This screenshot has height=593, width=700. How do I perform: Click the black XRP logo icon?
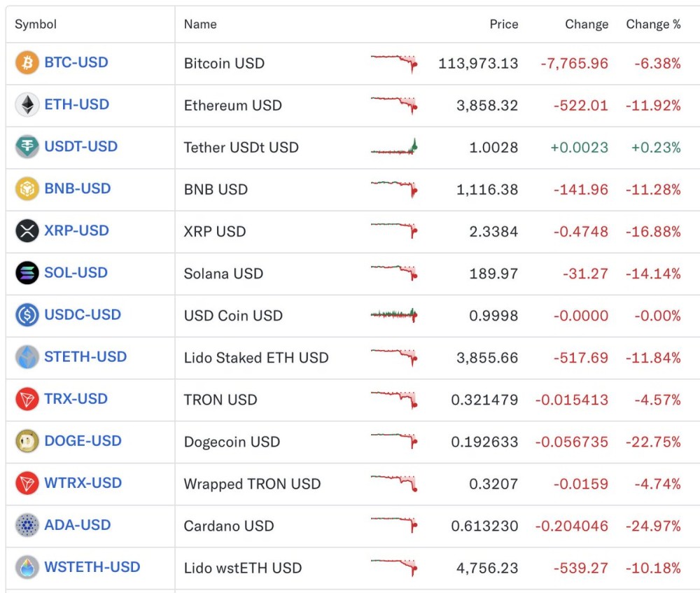(27, 231)
